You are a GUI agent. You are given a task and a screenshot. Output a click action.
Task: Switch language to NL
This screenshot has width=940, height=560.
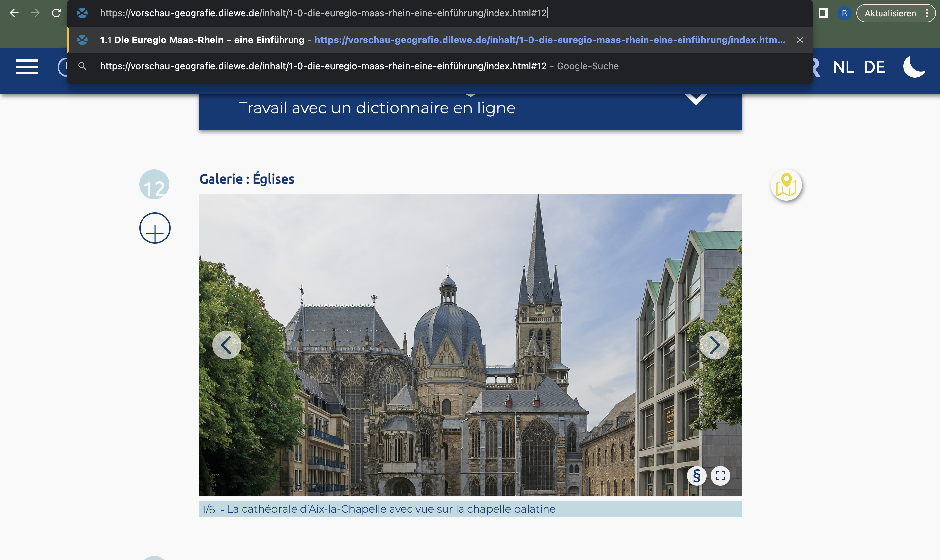coord(843,67)
